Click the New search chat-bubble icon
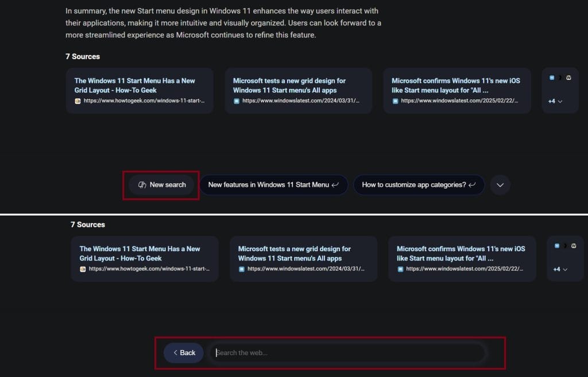The image size is (588, 377). 142,185
